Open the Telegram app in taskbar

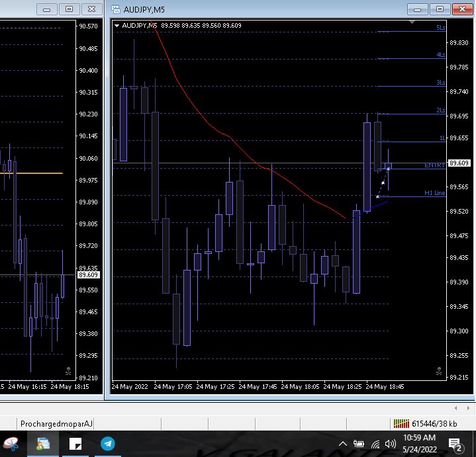click(x=108, y=444)
